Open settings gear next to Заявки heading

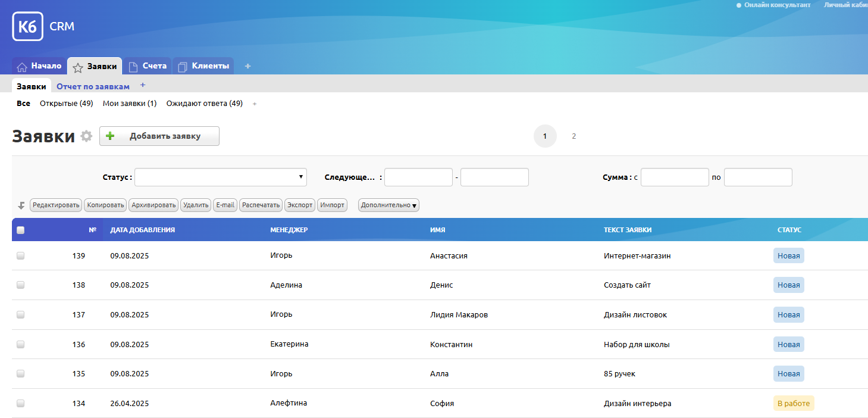coord(87,136)
